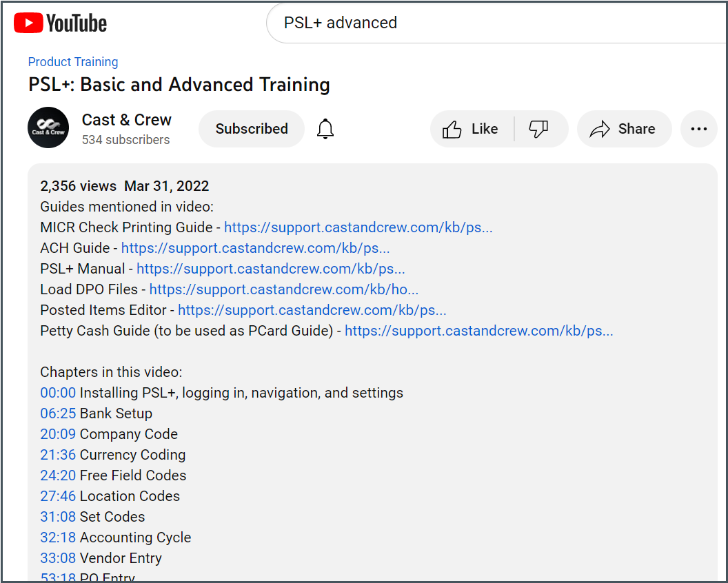Click the video title PSL+: Basic and Advanced Training

(179, 85)
